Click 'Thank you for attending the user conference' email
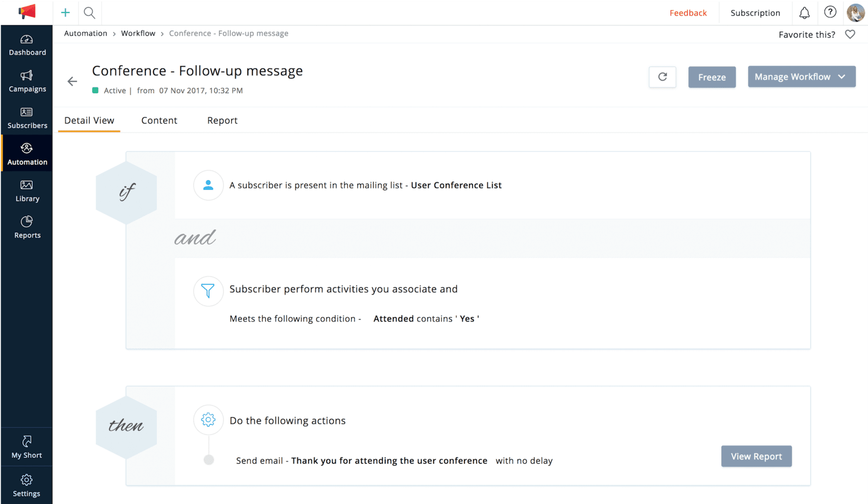The height and width of the screenshot is (504, 868). 389,461
